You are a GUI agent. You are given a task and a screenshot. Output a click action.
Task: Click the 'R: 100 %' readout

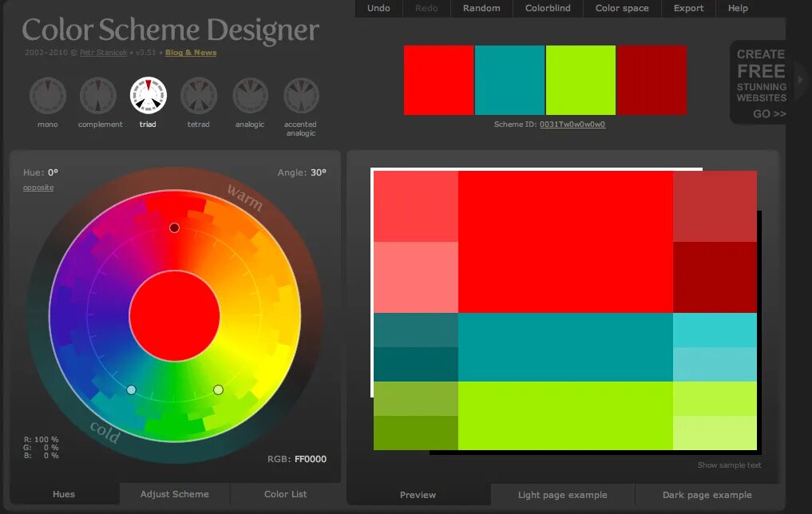[x=41, y=440]
